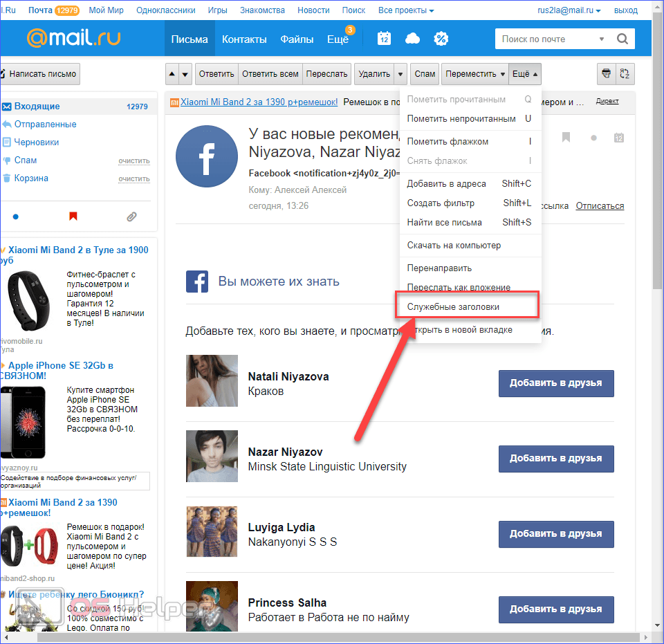Add Princess Salha as a friend
Viewport: 664px width, 644px height.
555,609
